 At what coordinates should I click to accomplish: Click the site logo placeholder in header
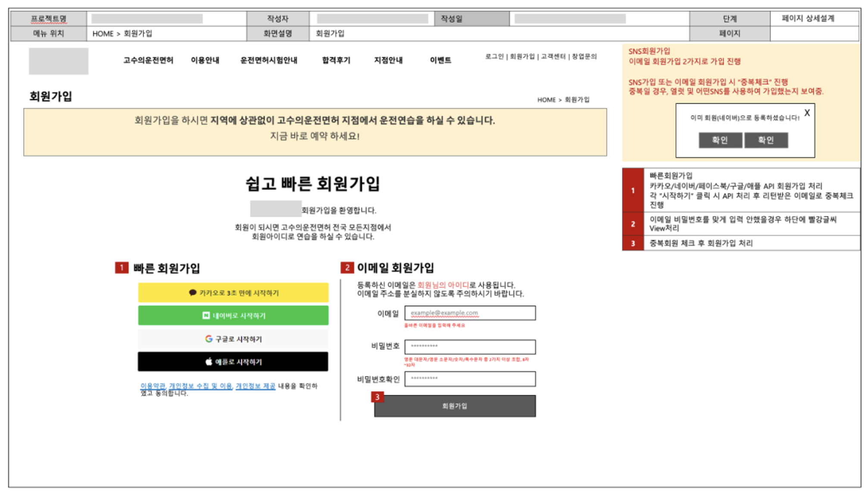[59, 61]
